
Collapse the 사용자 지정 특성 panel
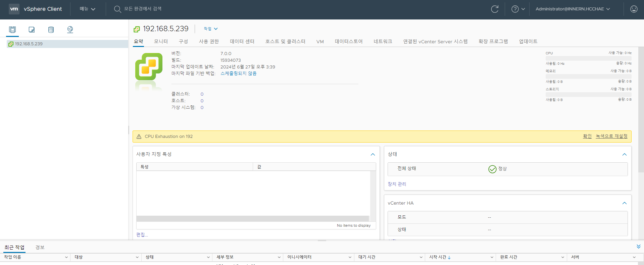pyautogui.click(x=373, y=154)
